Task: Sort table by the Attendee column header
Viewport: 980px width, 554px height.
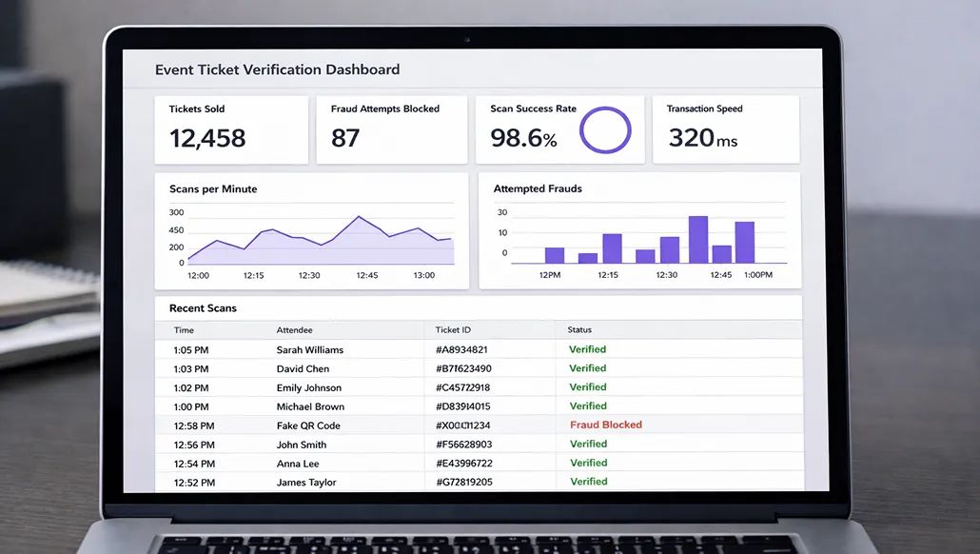Action: click(x=294, y=330)
